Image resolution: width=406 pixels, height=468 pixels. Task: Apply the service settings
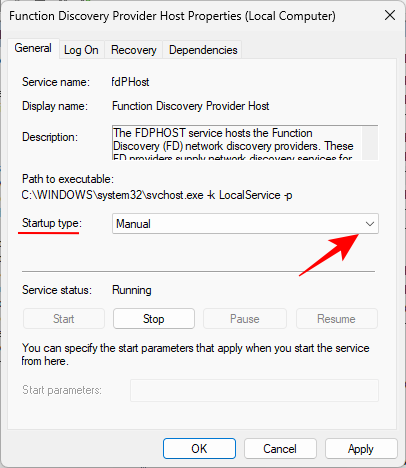[x=361, y=449]
